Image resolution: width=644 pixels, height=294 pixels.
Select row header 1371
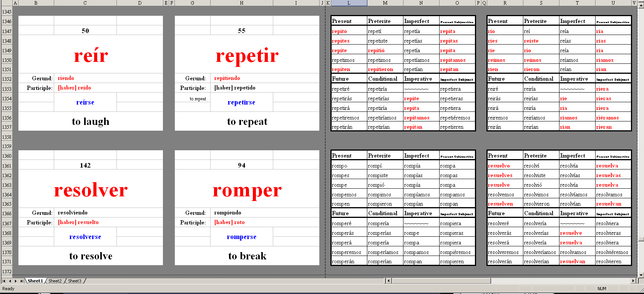tap(7, 261)
